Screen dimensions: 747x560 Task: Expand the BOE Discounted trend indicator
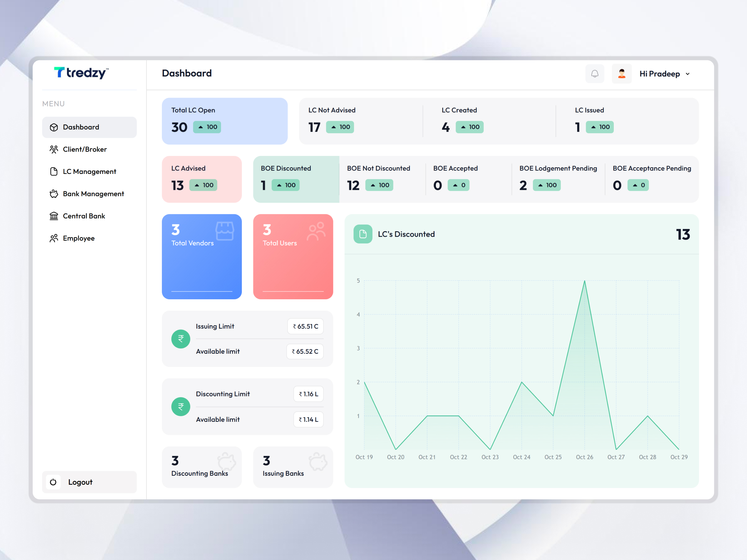(285, 185)
